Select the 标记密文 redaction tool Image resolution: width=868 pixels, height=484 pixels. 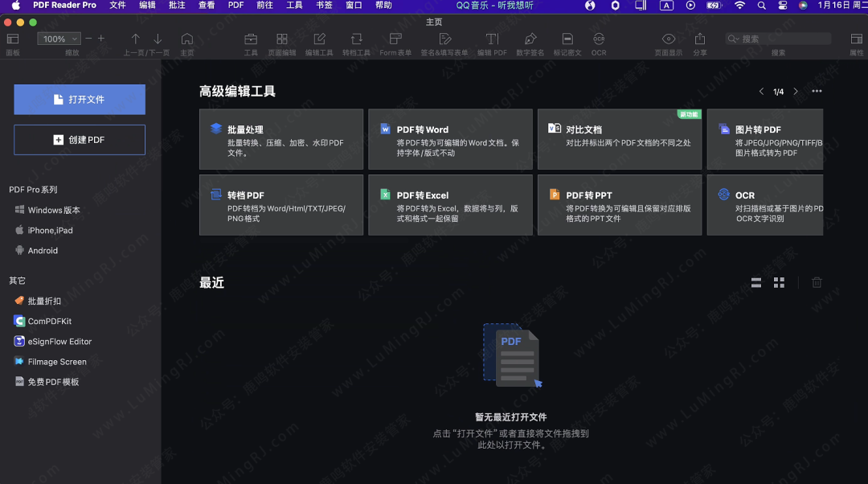click(567, 39)
